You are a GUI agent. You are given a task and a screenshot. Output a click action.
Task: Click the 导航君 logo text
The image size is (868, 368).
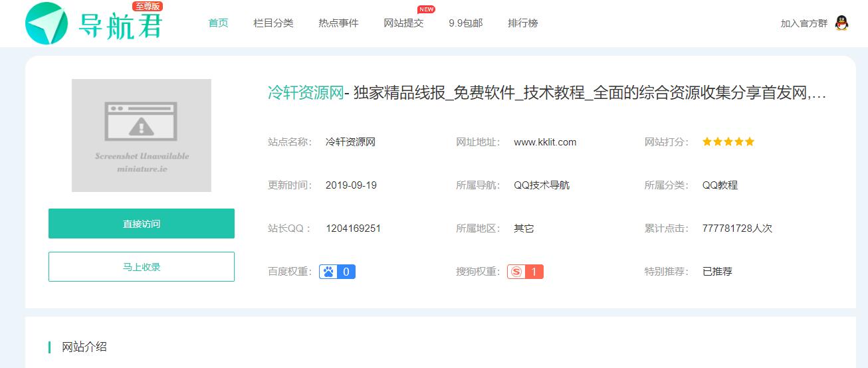(x=120, y=26)
